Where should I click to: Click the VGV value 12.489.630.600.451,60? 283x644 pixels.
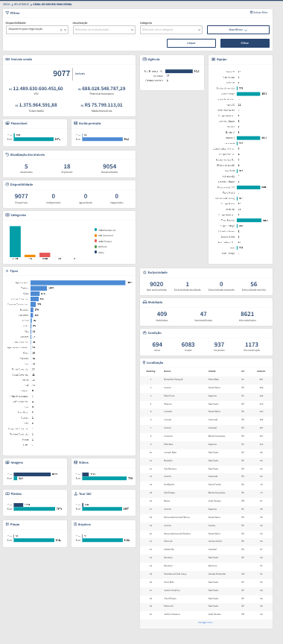coord(38,88)
